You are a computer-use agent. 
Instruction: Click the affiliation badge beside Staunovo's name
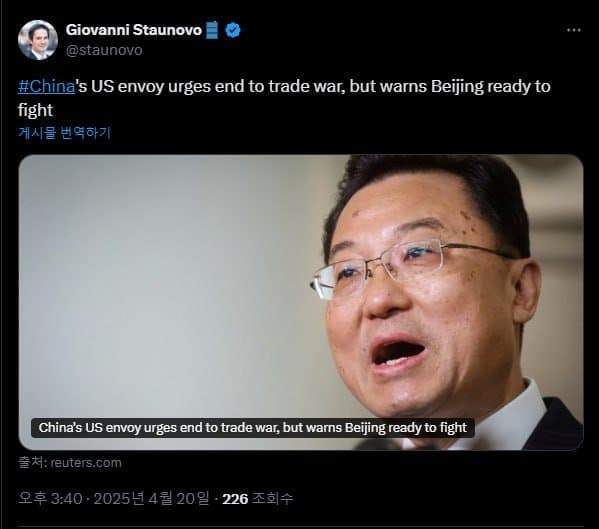pyautogui.click(x=212, y=30)
